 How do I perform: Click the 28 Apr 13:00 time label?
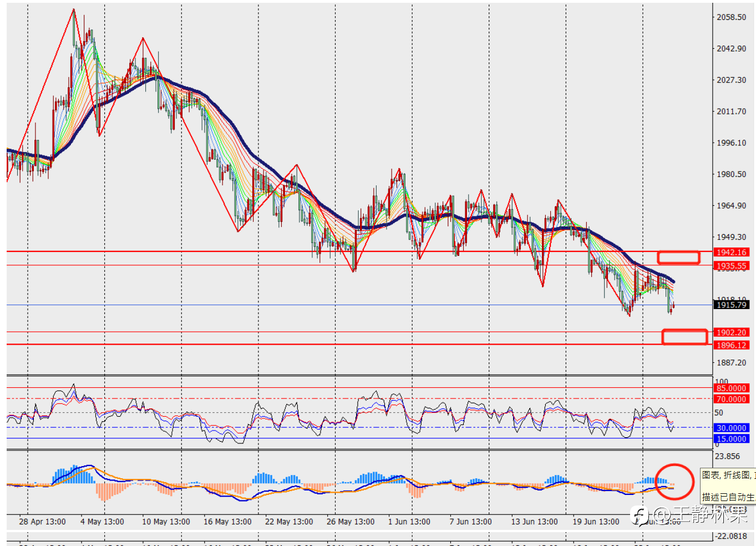point(42,522)
